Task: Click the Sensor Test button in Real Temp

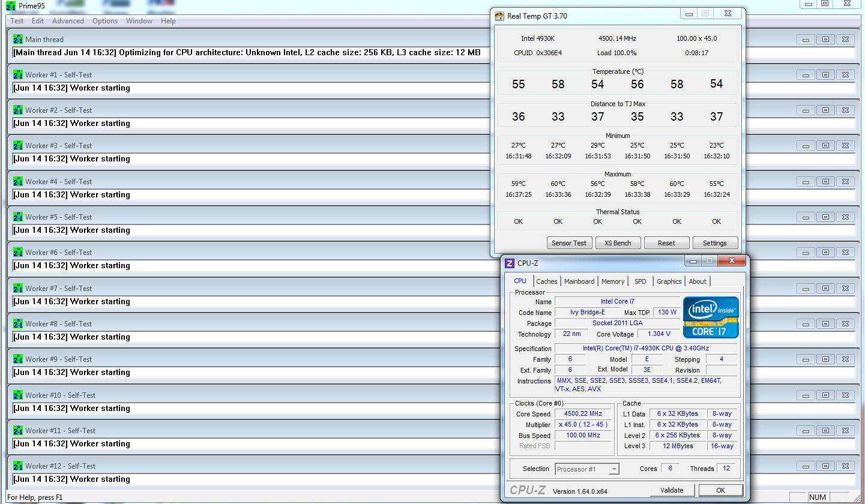Action: click(x=569, y=243)
